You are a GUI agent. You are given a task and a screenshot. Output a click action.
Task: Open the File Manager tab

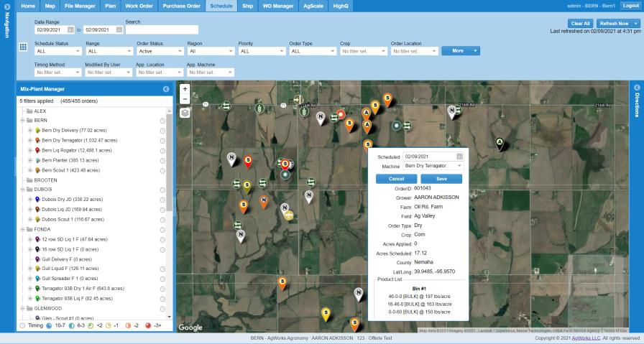click(80, 6)
